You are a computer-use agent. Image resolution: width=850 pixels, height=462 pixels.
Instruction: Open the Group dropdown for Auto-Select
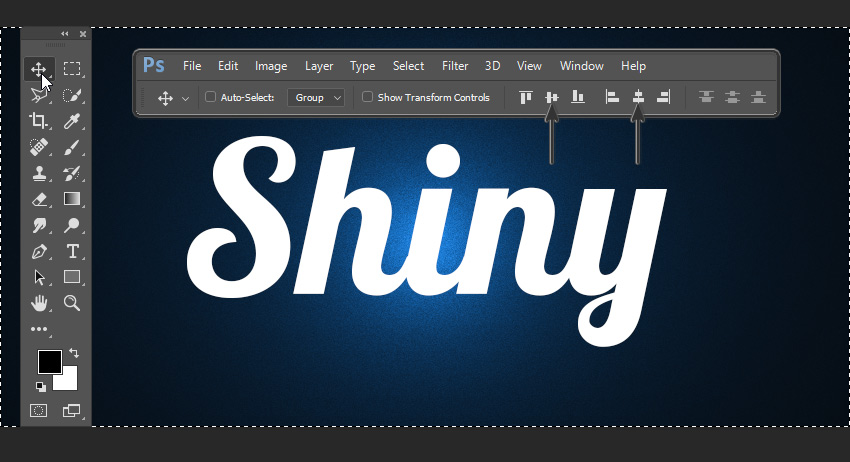pos(316,97)
